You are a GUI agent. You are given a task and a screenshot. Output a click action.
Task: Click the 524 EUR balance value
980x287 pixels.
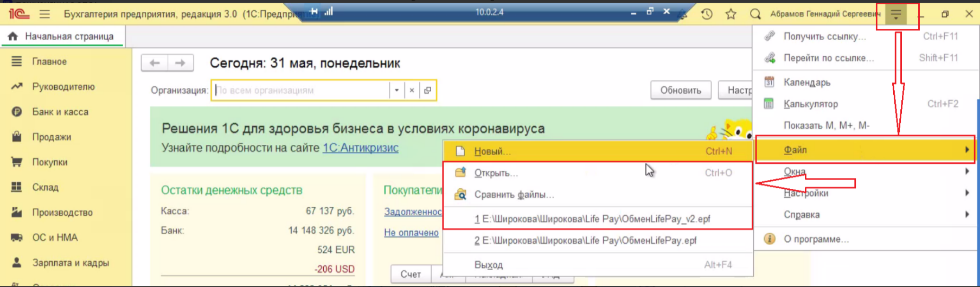[x=336, y=250]
